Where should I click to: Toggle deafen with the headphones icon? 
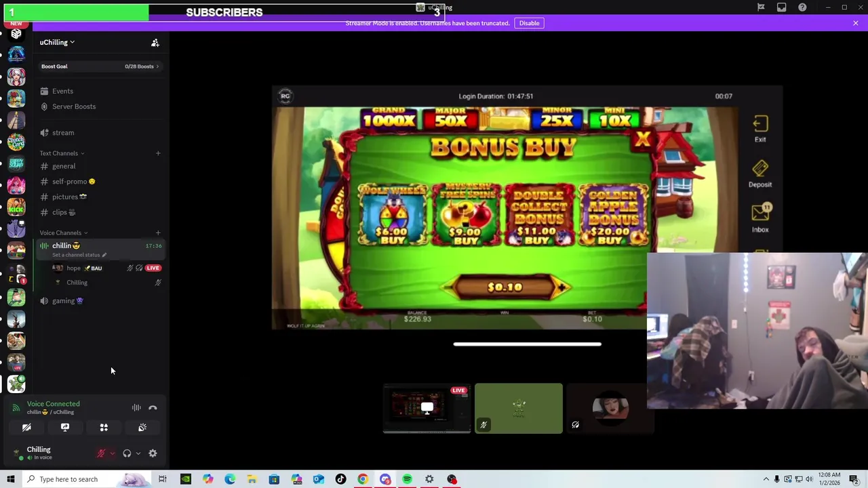[127, 453]
